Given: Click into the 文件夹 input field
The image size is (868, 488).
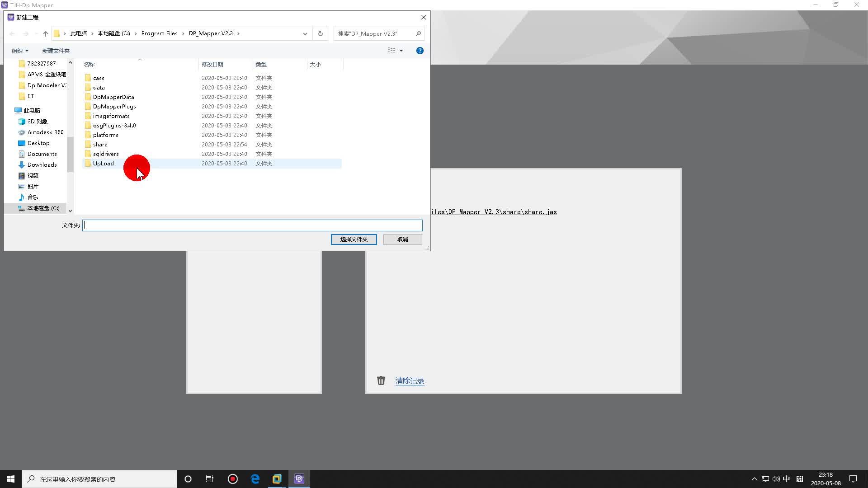Looking at the screenshot, I should [252, 225].
